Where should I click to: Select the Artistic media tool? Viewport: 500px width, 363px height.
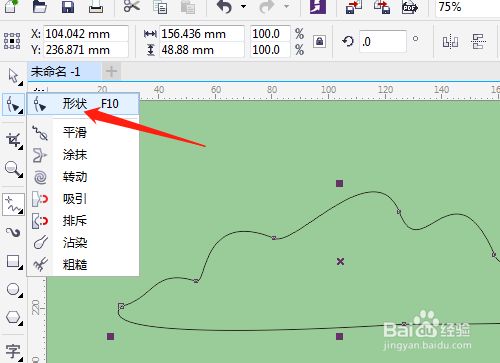point(14,232)
